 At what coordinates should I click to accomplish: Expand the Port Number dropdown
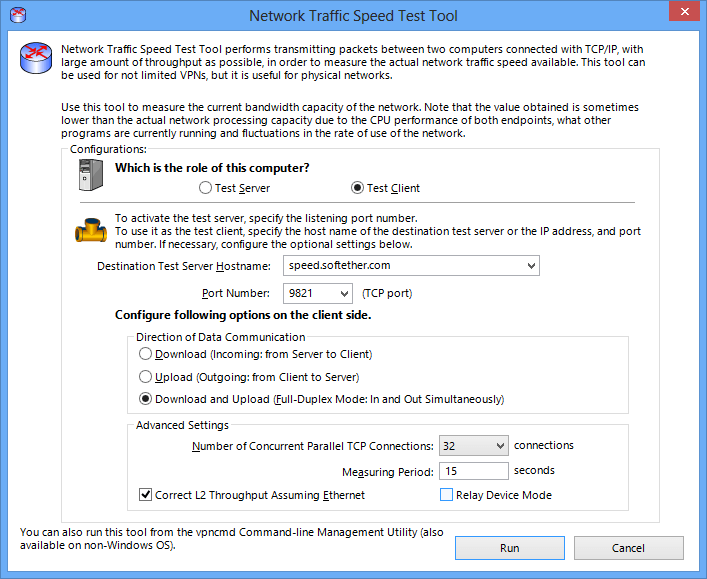(344, 294)
